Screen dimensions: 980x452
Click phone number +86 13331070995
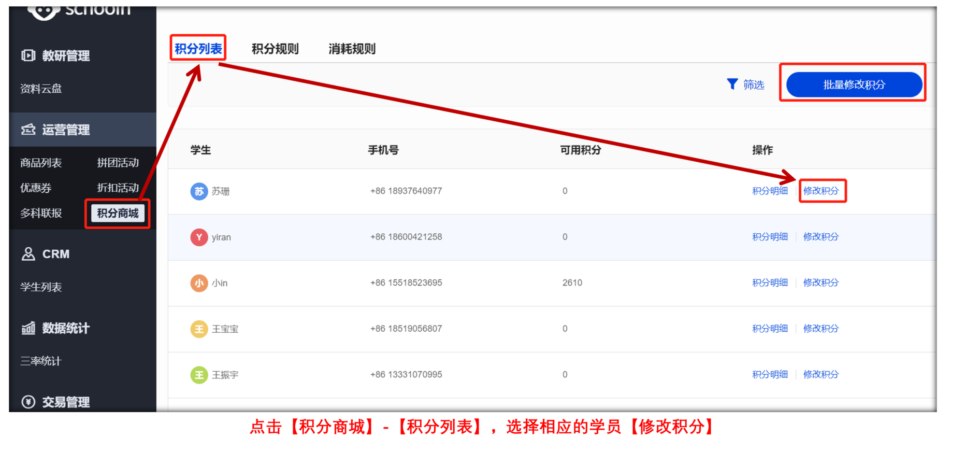tap(406, 375)
